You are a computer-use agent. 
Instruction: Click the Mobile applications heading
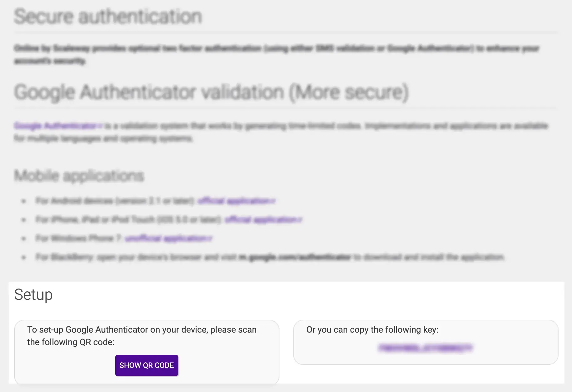79,176
